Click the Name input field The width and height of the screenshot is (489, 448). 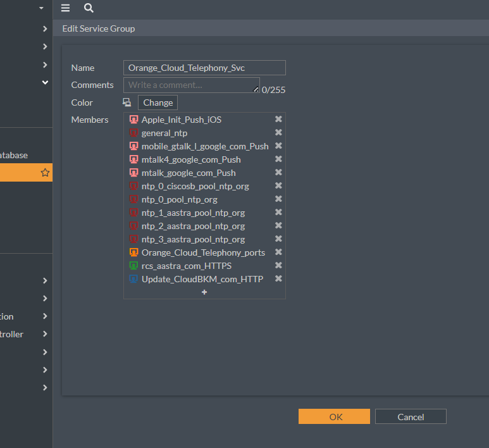(x=204, y=68)
